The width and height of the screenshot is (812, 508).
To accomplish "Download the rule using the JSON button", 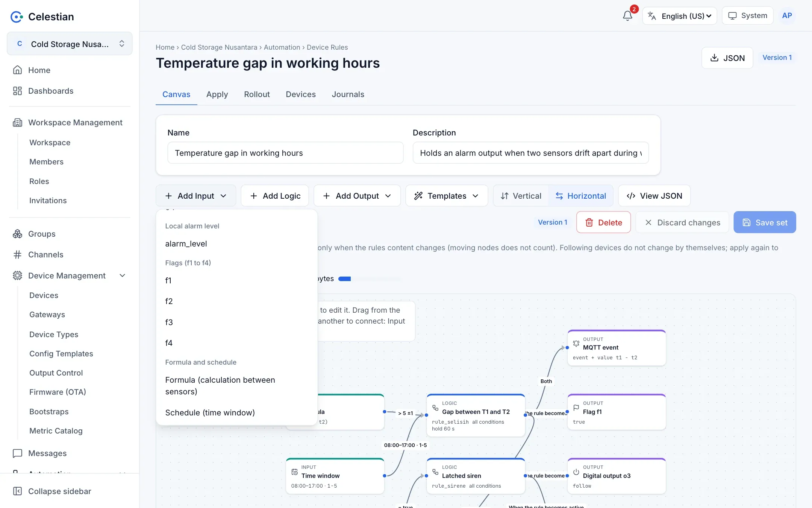I will coord(727,58).
